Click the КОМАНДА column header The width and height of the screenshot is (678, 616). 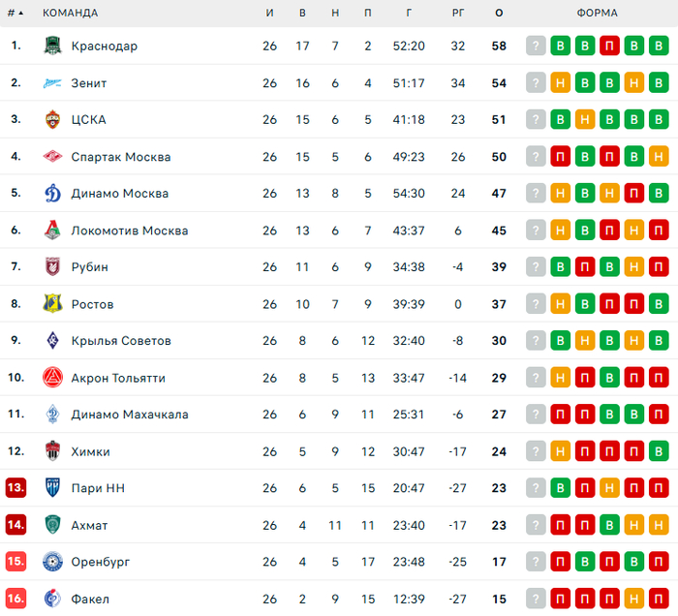coord(70,13)
